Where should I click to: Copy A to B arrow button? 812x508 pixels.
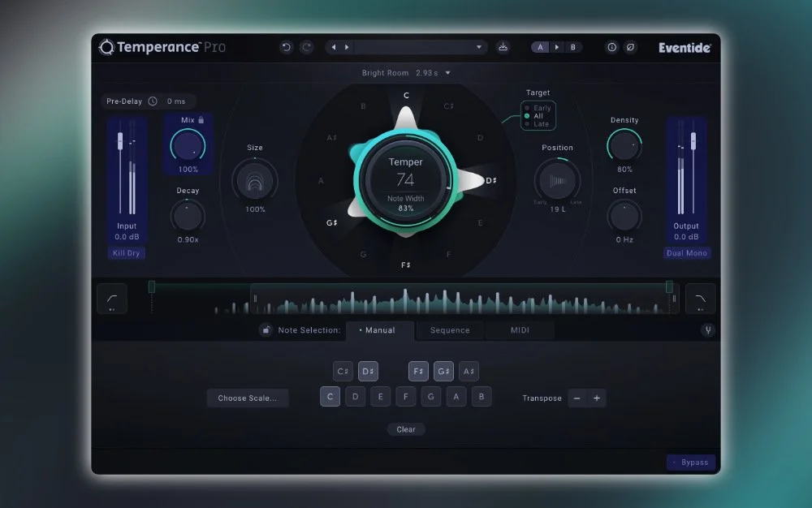coord(557,47)
